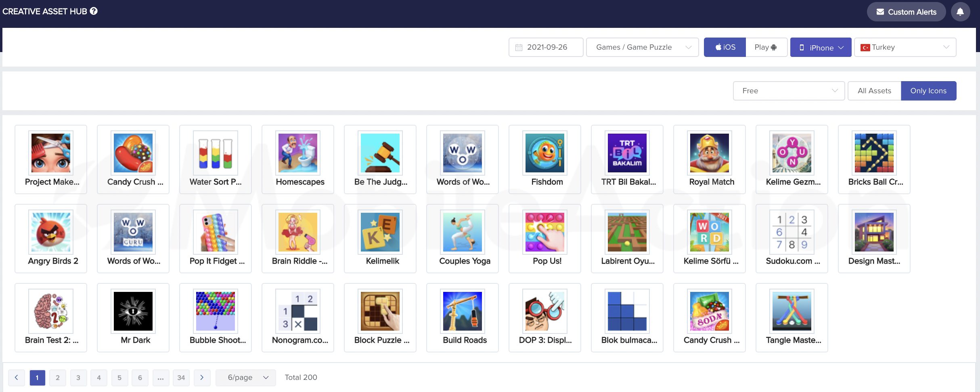Open Words of Wonders thumbnail in first row
This screenshot has height=392, width=980.
[x=463, y=153]
